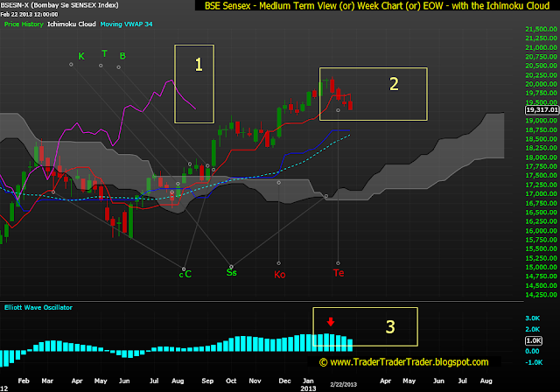This screenshot has width=560, height=392.
Task: Toggle the Price History legend entry
Action: point(24,24)
